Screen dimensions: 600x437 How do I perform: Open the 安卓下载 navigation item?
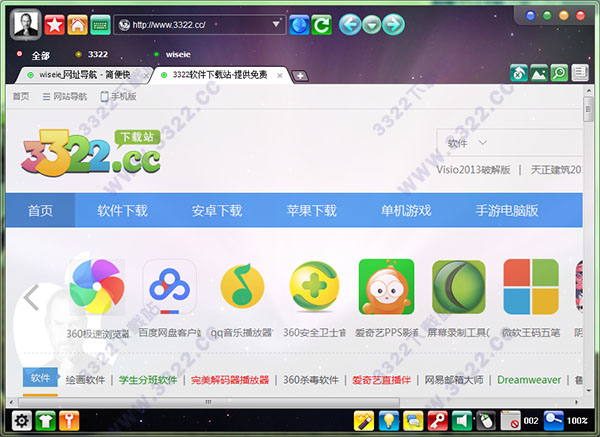pos(217,210)
